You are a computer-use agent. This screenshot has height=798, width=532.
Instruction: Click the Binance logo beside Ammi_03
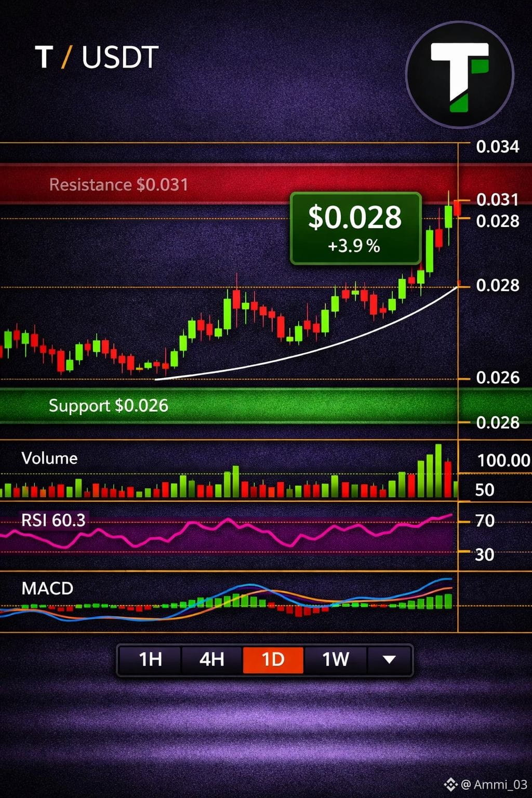tap(450, 784)
